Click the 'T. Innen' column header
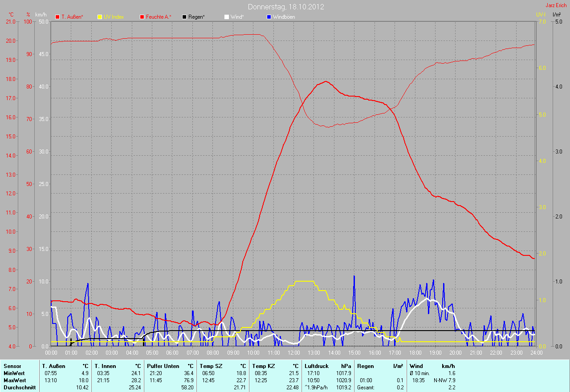 point(106,366)
